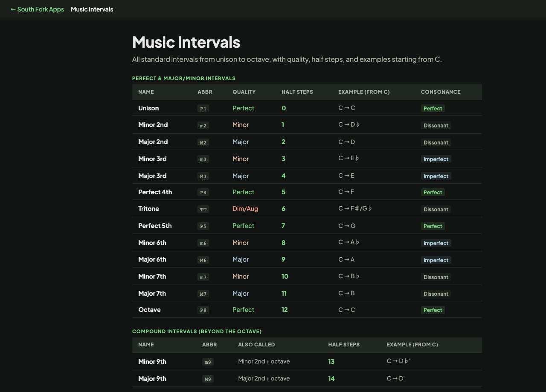The width and height of the screenshot is (546, 392).
Task: Click the Octave interval name
Action: click(149, 310)
